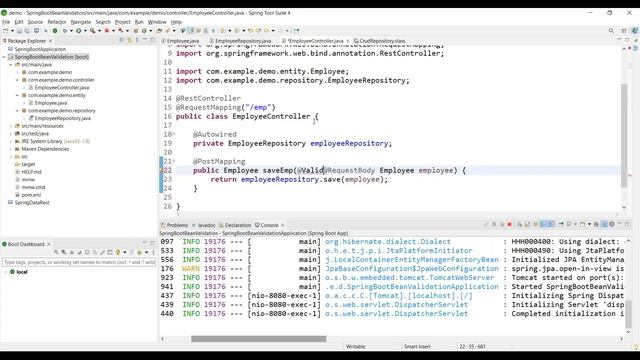Viewport: 640px width, 360px height.
Task: Expand the Maven Dependencies node
Action: (11, 149)
